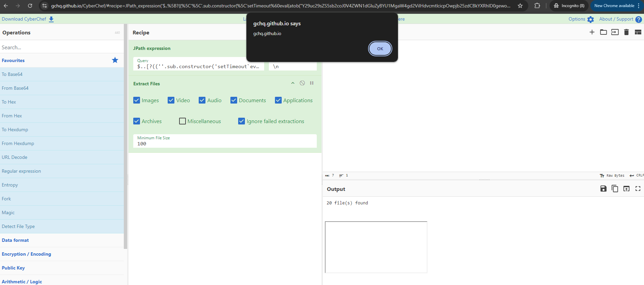Select the From Hex operation
Image resolution: width=644 pixels, height=285 pixels.
pos(62,116)
